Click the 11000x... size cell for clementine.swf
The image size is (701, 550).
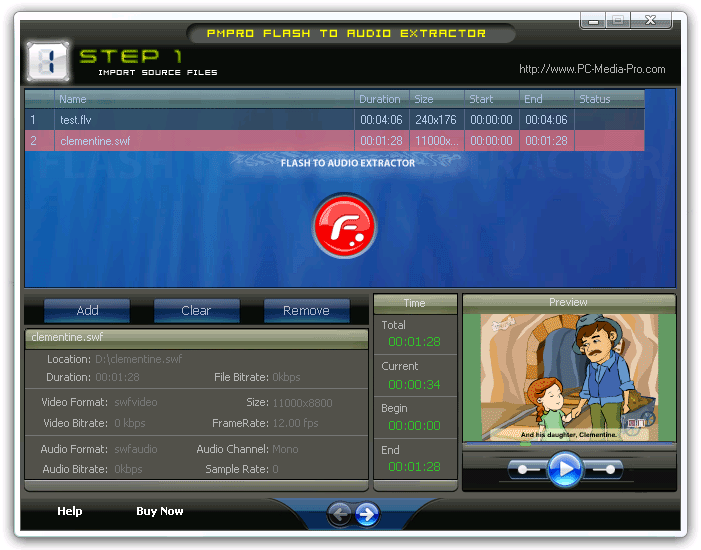pyautogui.click(x=437, y=141)
